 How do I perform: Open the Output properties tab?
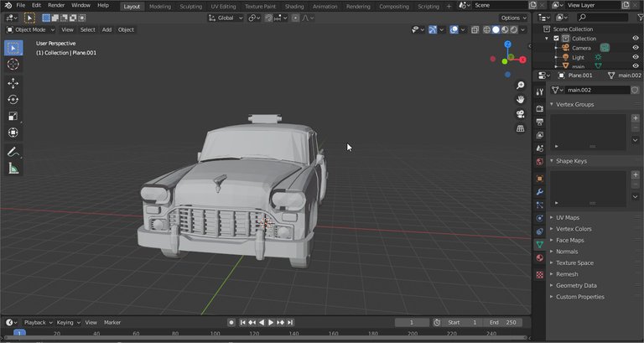click(540, 122)
